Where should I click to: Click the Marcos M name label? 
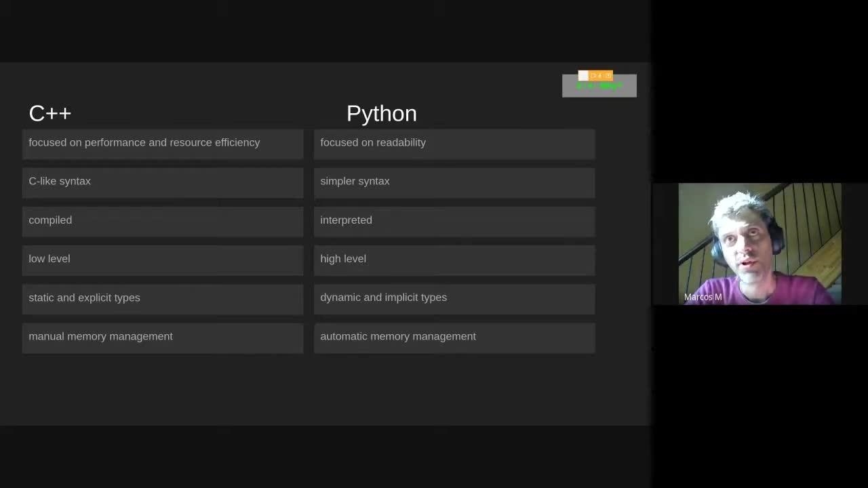click(x=703, y=297)
